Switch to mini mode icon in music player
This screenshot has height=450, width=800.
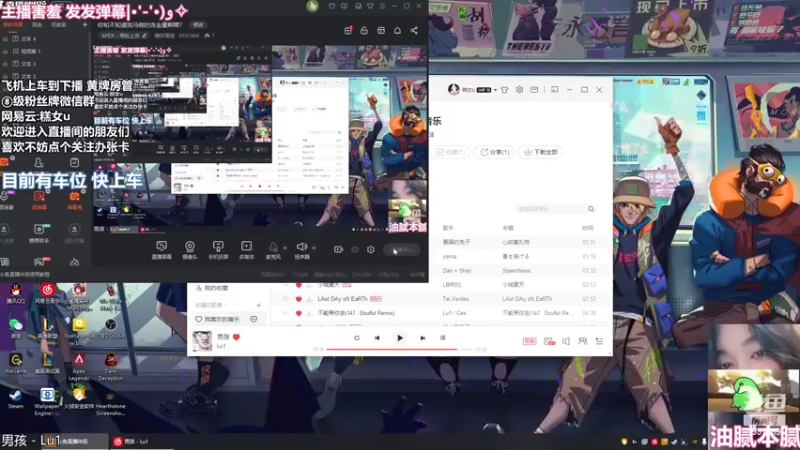coord(555,90)
